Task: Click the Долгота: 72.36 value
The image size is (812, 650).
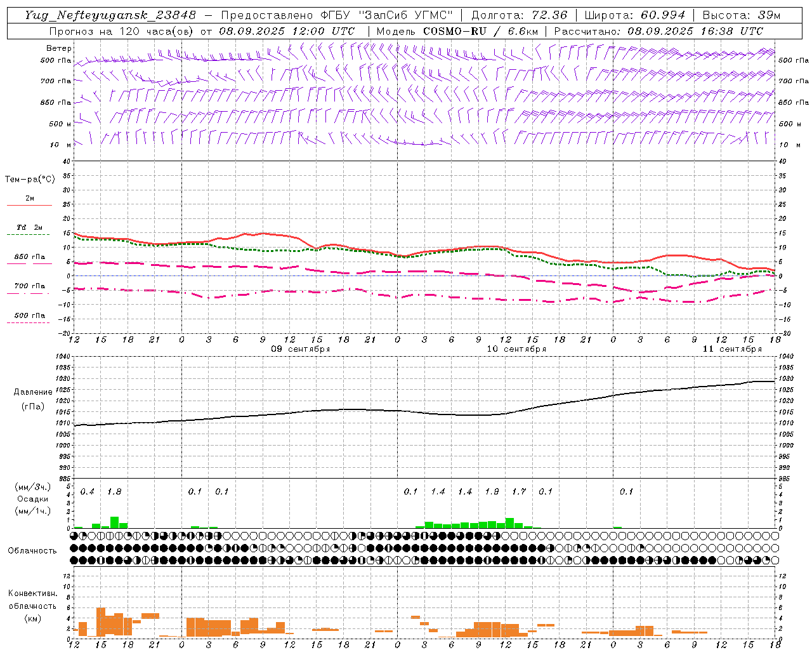Action: (x=519, y=15)
